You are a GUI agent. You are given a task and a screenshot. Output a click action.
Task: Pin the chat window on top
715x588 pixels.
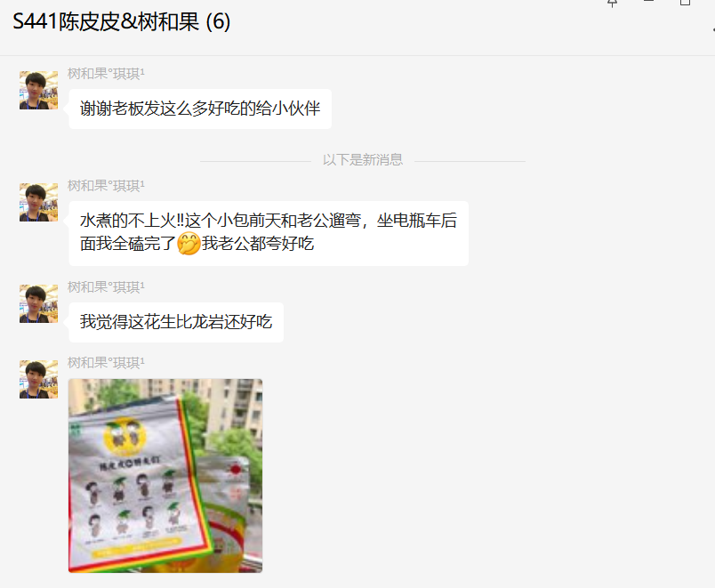(x=613, y=3)
